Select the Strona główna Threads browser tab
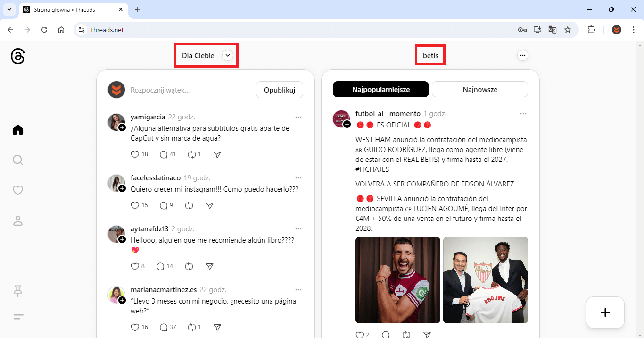 74,9
